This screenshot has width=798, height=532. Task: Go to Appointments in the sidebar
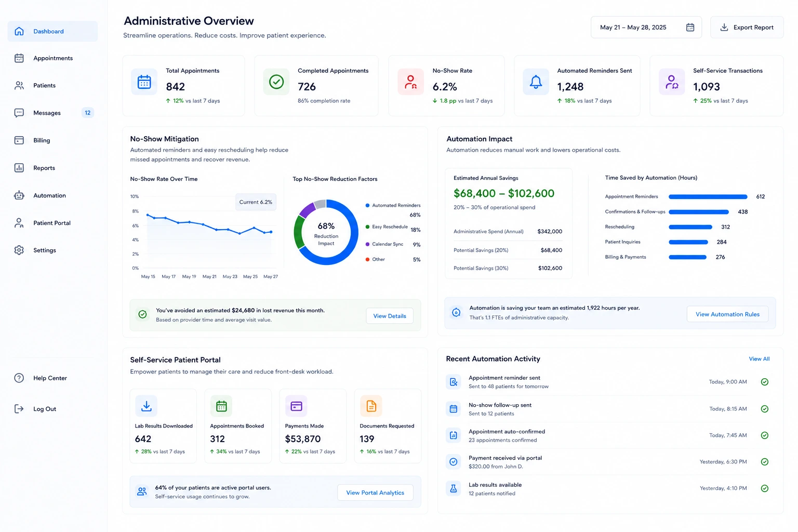(52, 58)
